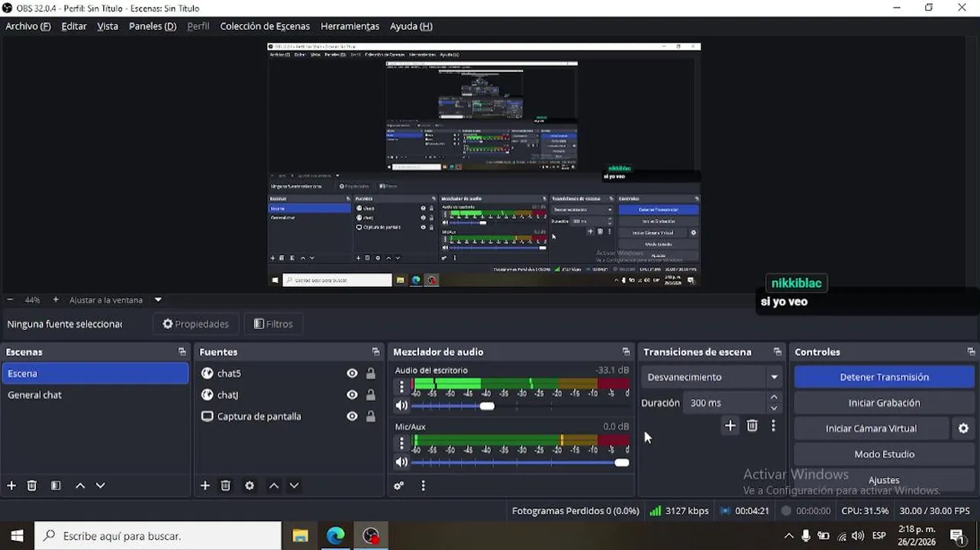Viewport: 980px width, 550px height.
Task: Increase transition duration with up arrow
Action: click(x=774, y=397)
